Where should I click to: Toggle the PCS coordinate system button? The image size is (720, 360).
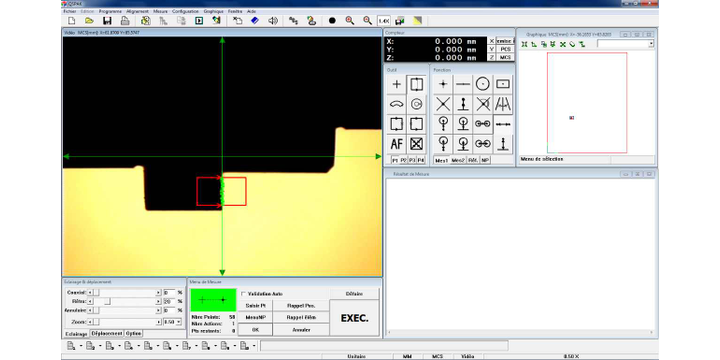click(506, 49)
